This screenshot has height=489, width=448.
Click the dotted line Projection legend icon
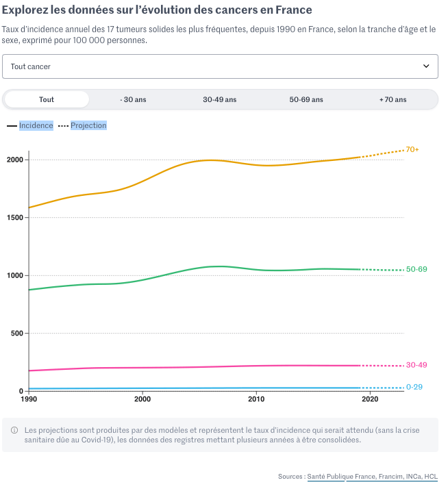click(63, 126)
